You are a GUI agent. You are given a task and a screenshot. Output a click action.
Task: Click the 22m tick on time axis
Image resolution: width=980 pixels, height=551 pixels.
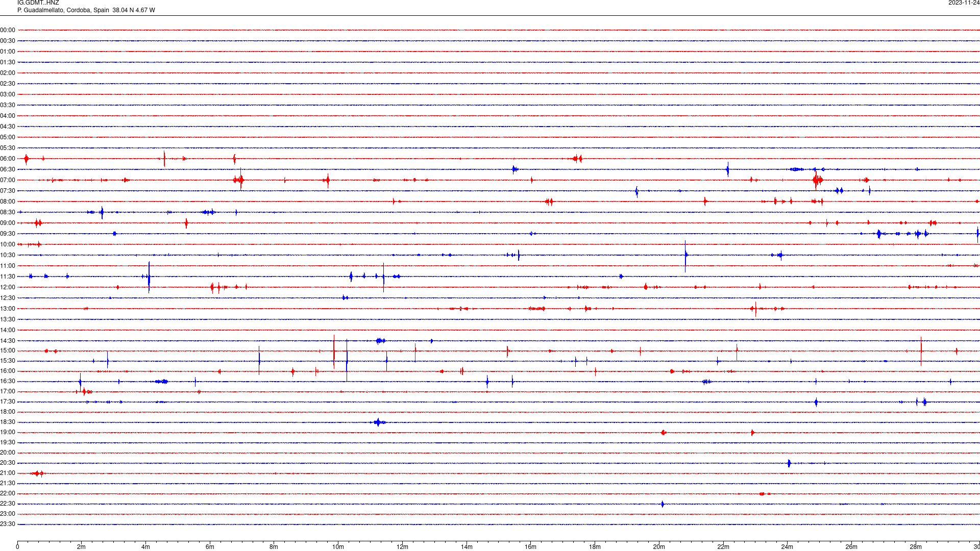723,547
